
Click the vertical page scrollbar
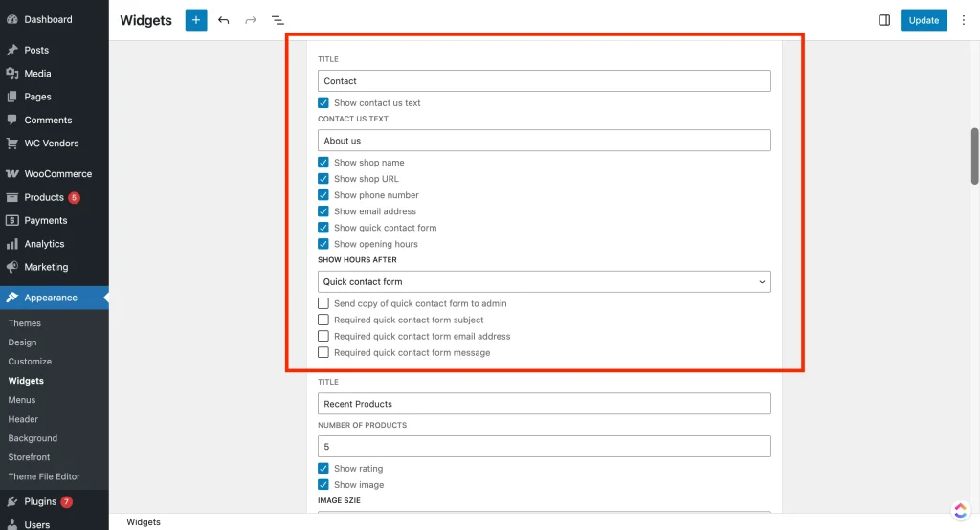(x=974, y=156)
